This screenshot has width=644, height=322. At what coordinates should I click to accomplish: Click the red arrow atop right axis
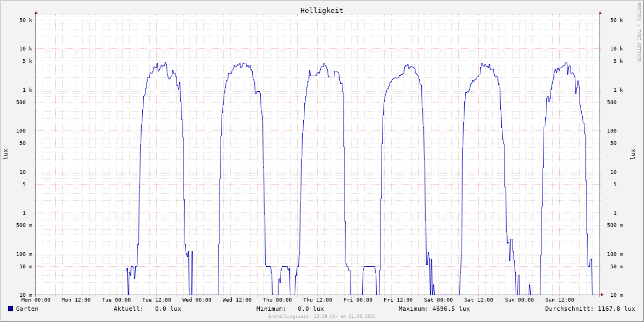600,12
